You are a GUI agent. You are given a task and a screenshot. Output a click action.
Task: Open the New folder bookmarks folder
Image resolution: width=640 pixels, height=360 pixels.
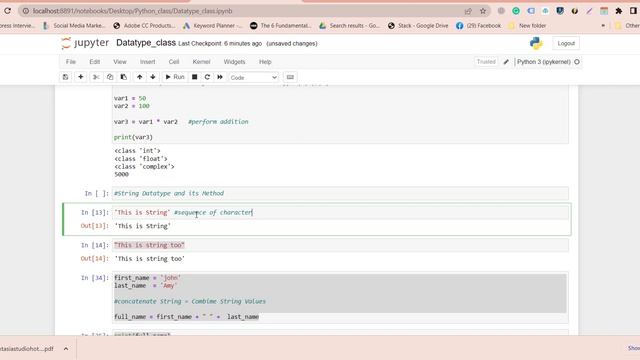(527, 26)
